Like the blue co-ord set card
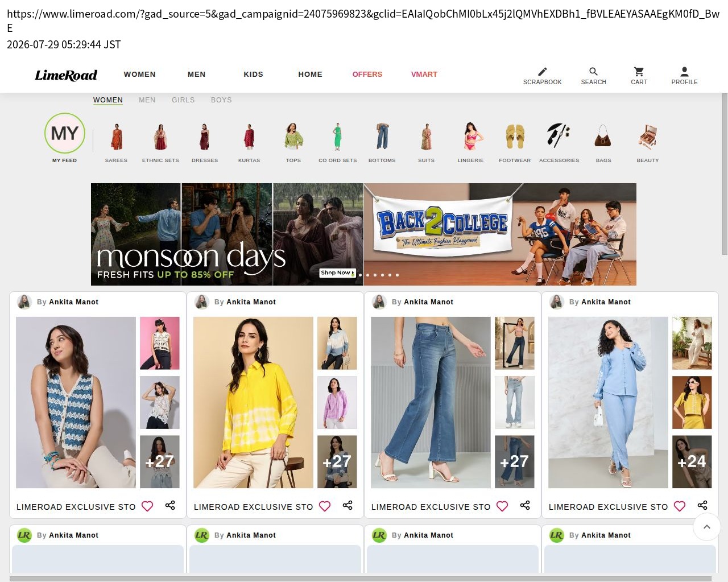 pos(680,506)
